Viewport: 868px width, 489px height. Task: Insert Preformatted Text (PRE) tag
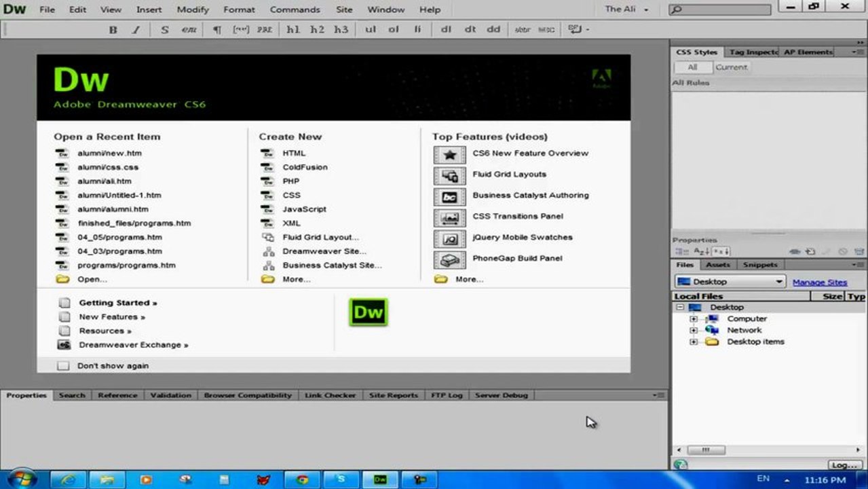(x=264, y=30)
